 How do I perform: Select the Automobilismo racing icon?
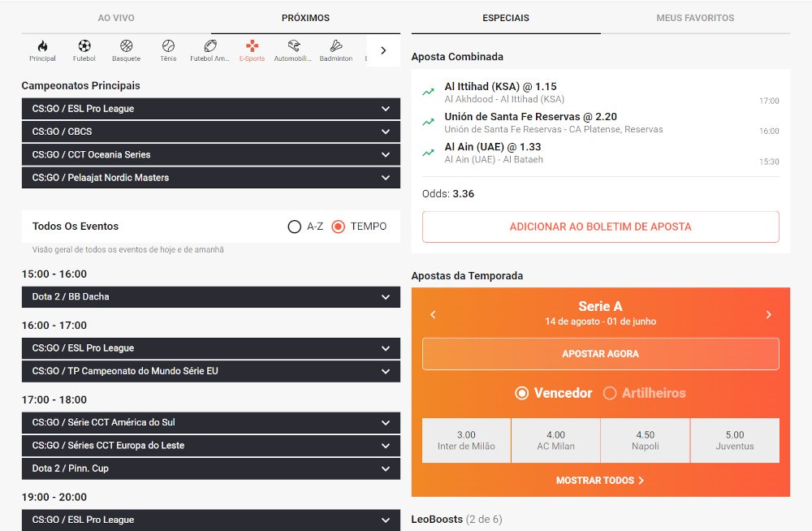pos(294,46)
